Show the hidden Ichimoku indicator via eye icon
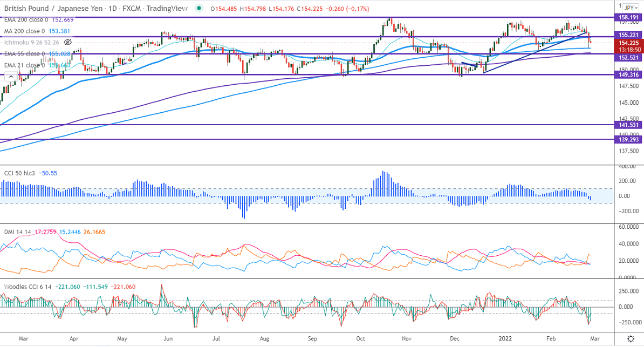 (68, 42)
